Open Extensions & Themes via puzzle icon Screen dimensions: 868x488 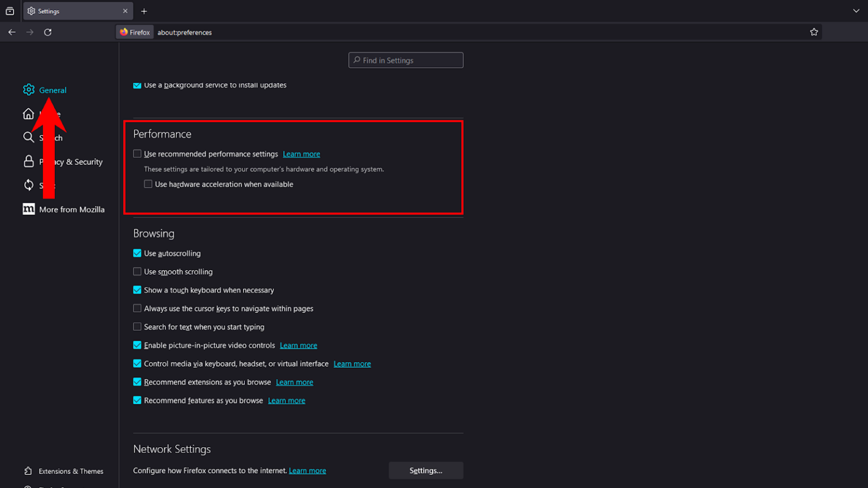27,470
